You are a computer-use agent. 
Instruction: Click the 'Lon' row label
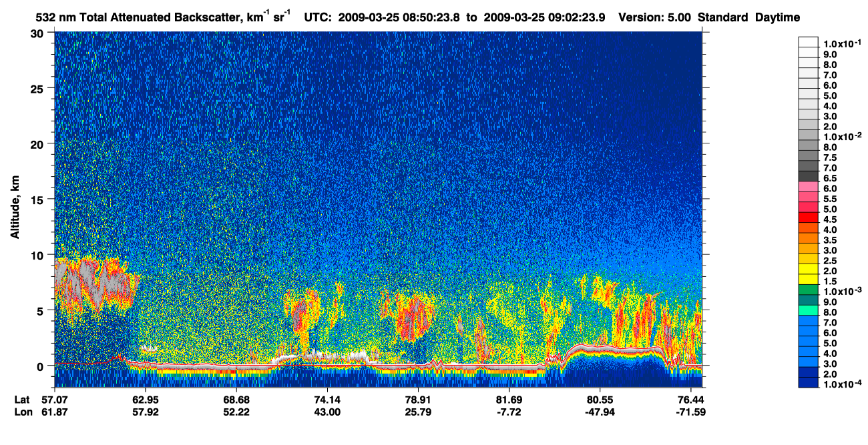click(x=23, y=412)
